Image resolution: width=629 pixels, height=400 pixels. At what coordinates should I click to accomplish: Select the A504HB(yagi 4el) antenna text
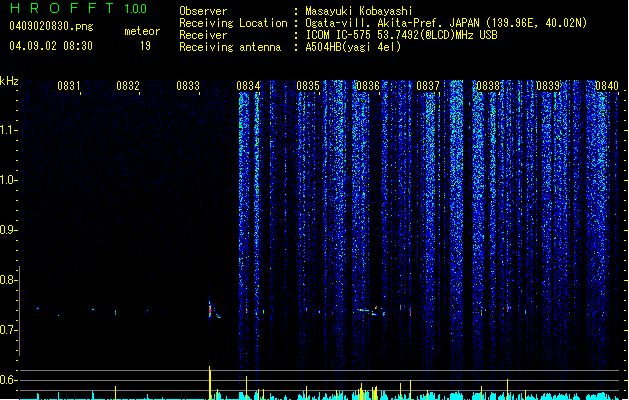(x=353, y=47)
